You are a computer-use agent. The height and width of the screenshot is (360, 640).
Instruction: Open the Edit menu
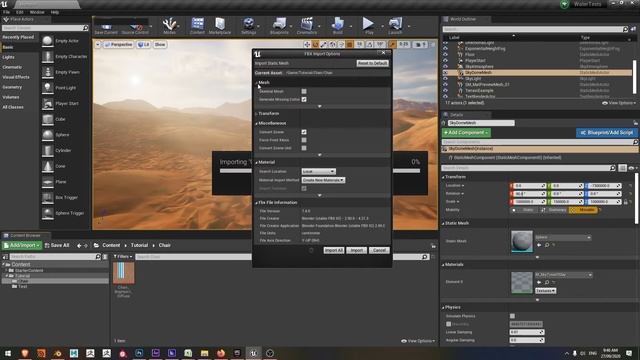[20, 12]
